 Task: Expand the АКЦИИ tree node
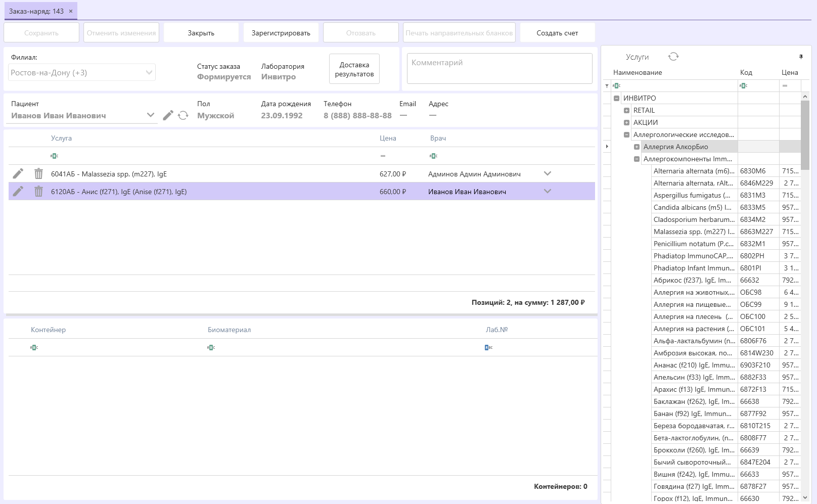tap(626, 122)
